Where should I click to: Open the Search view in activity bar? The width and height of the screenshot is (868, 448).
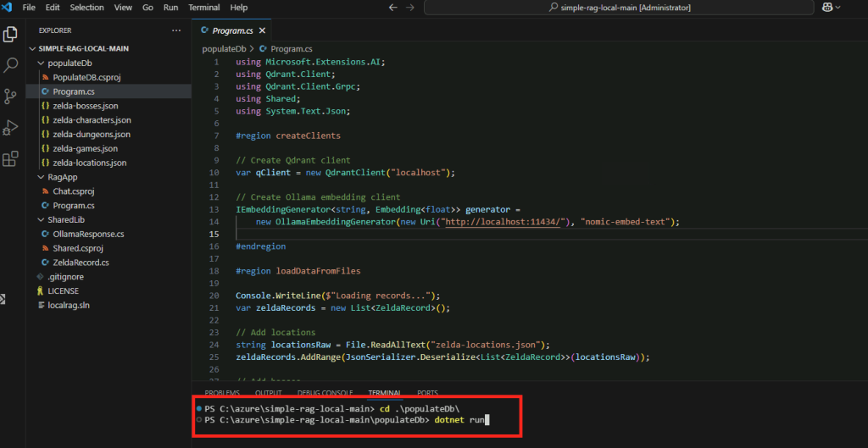(10, 65)
